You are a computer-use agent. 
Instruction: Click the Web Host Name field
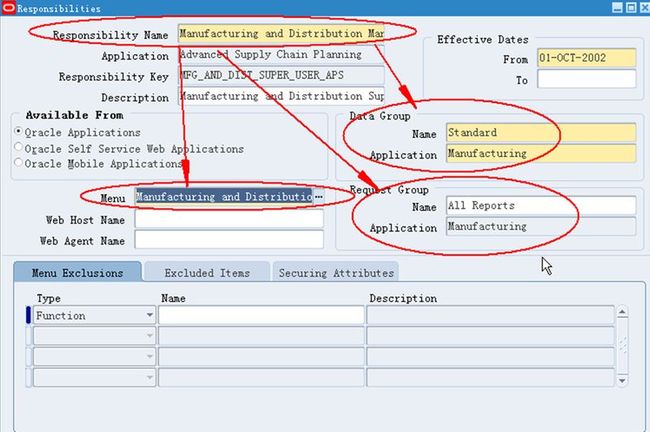click(x=229, y=219)
